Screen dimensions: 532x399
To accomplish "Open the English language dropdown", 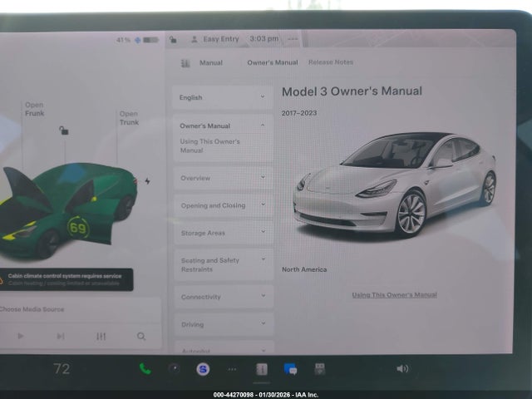I will point(222,97).
